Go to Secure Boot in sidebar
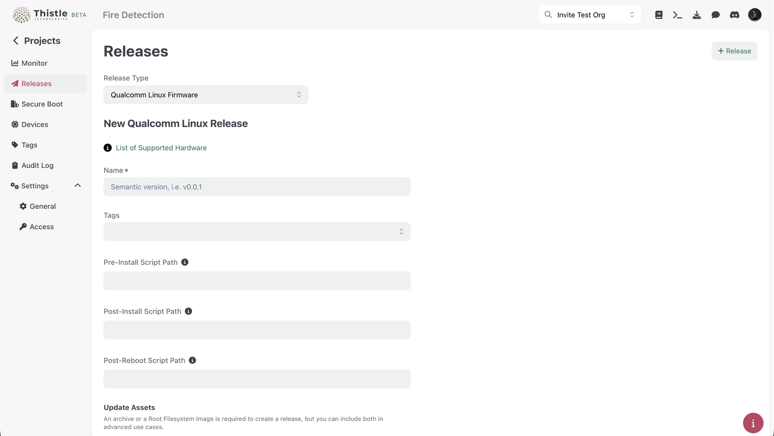 42,104
